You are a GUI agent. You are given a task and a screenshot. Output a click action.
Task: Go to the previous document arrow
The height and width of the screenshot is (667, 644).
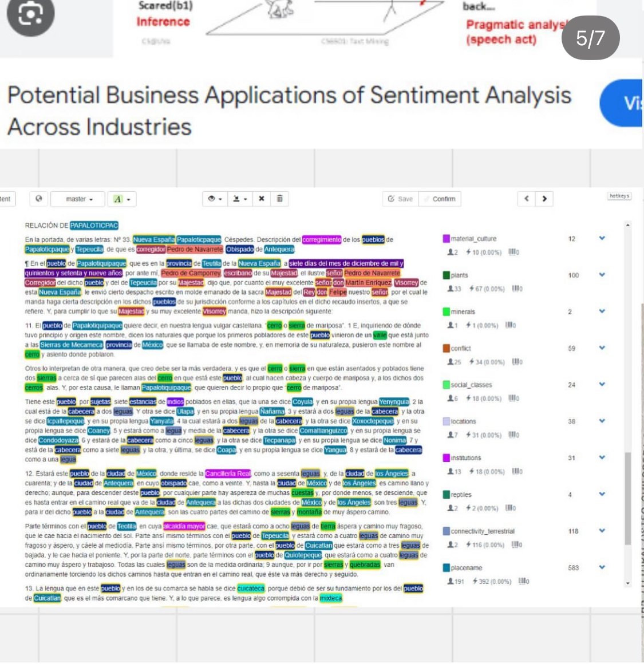point(527,199)
